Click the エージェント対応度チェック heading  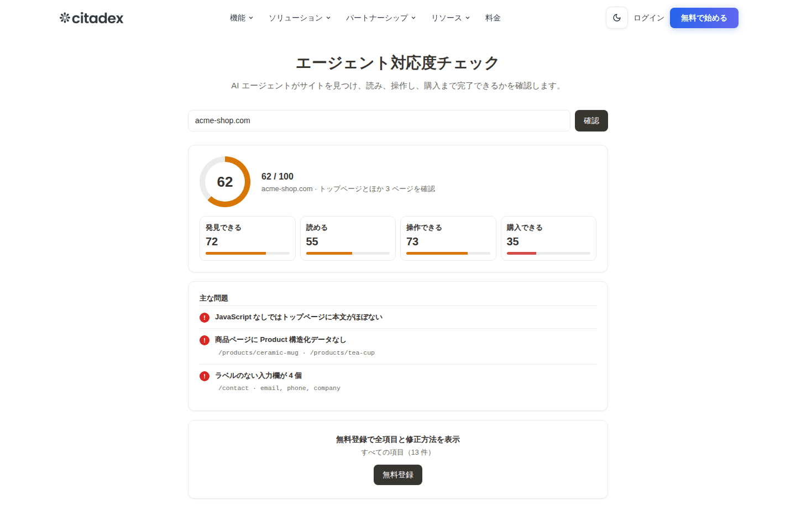[x=398, y=63]
